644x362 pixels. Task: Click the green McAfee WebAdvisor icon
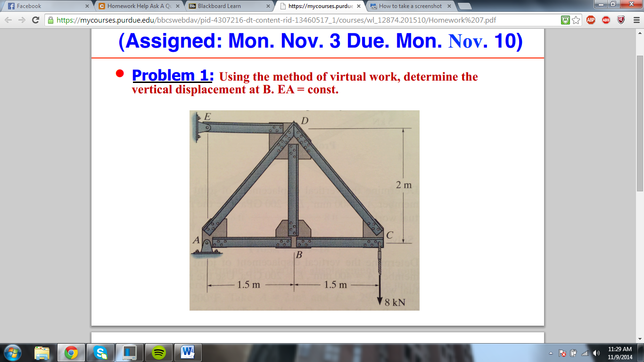click(x=565, y=20)
